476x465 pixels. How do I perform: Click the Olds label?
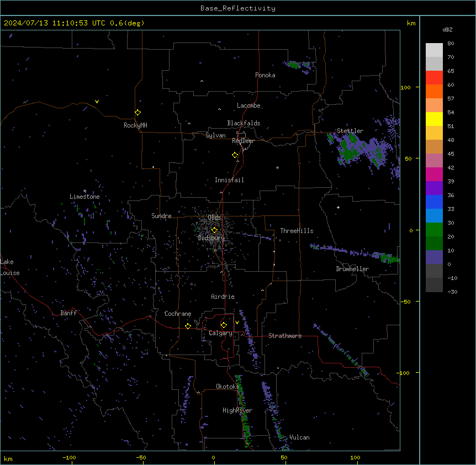pyautogui.click(x=214, y=218)
